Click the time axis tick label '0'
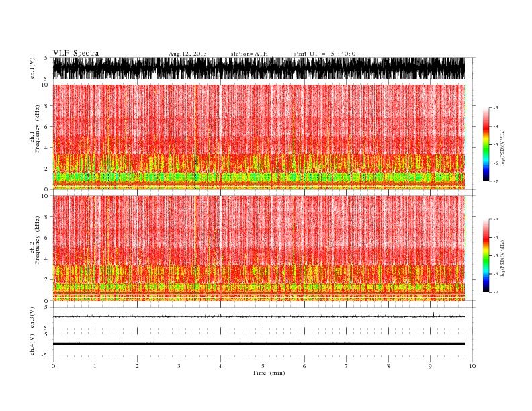 (x=53, y=366)
